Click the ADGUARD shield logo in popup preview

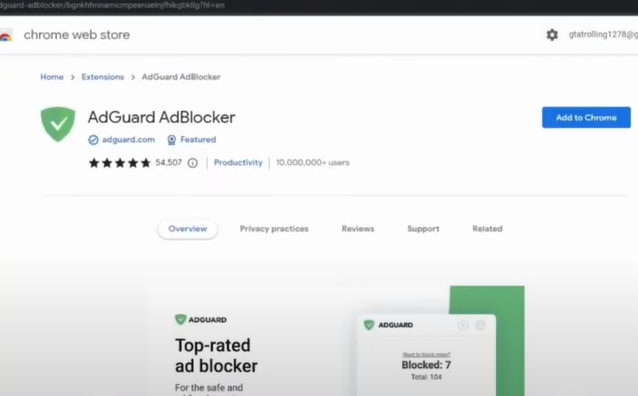[369, 325]
